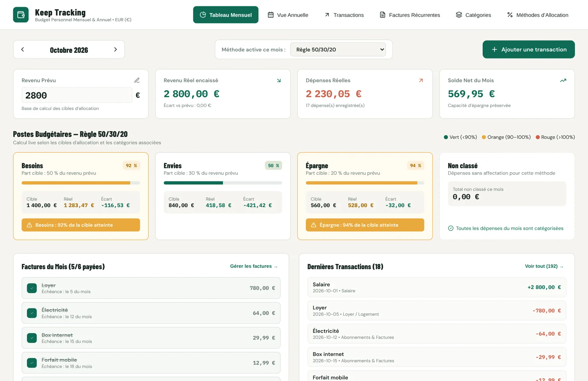The height and width of the screenshot is (381, 588).
Task: Click the green Vert legend dot
Action: point(446,137)
